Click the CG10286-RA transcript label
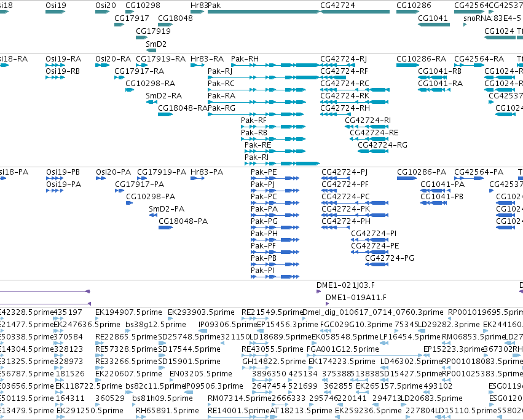This screenshot has width=523, height=420. [421, 59]
